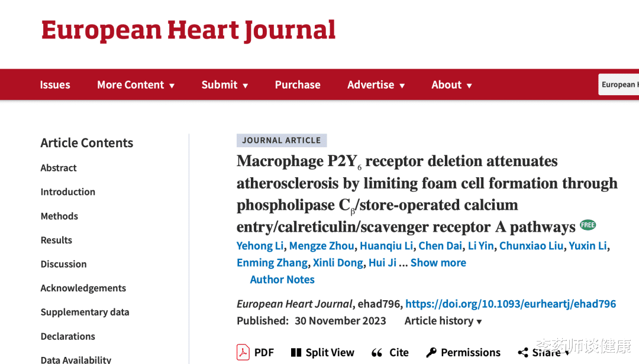This screenshot has height=364, width=639.
Task: Show more authors in the list
Action: [x=438, y=262]
